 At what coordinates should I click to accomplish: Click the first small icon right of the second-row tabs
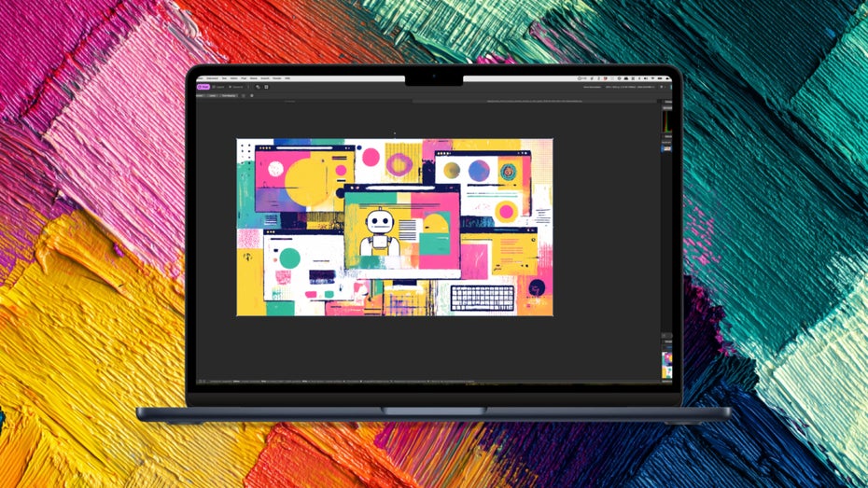pos(244,95)
